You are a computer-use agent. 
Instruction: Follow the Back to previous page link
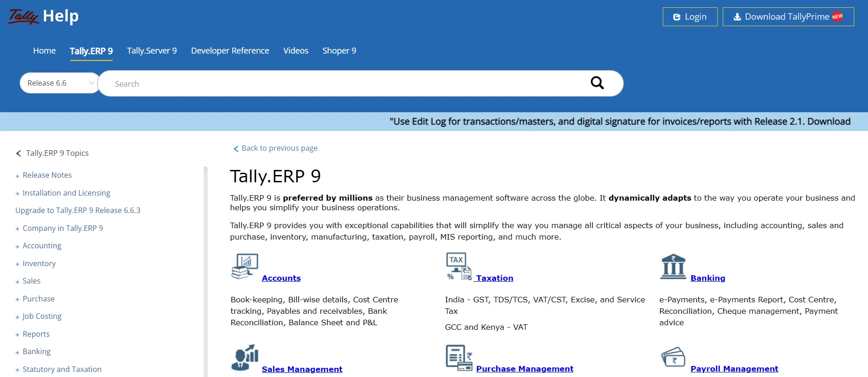pos(279,148)
